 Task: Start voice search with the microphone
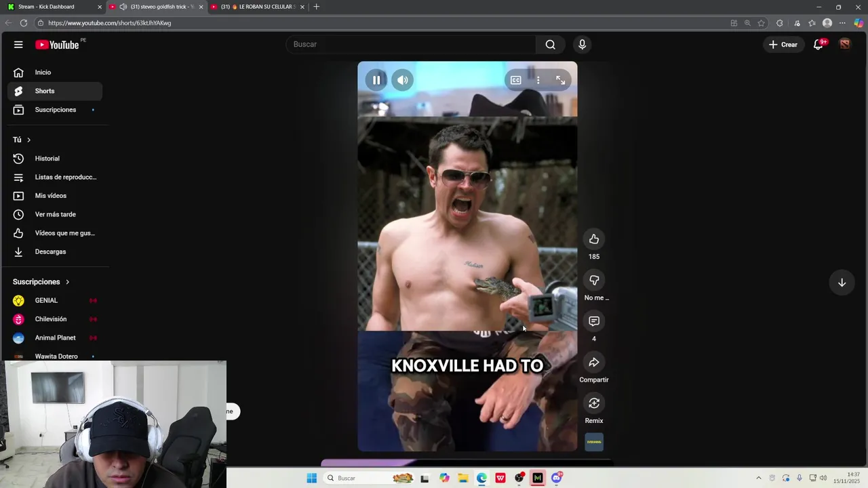pos(582,45)
